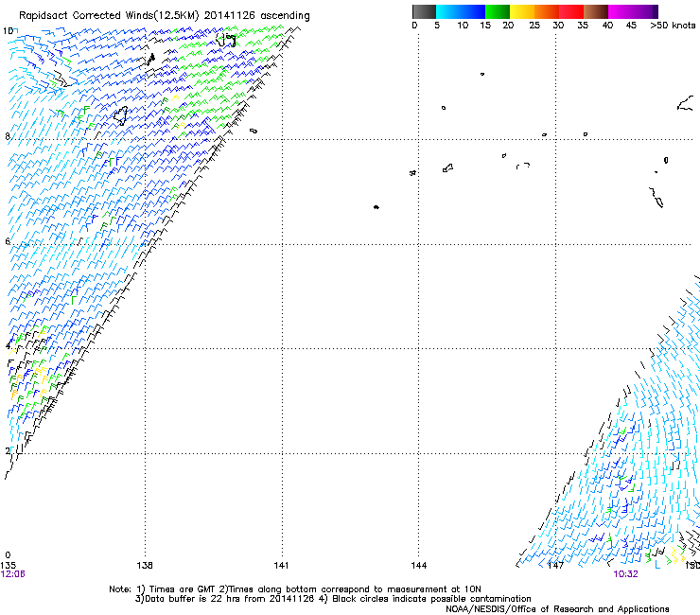Screen dimensions: 700x615
Task: Click the gray 0-5 knots color segment
Action: 424,11
